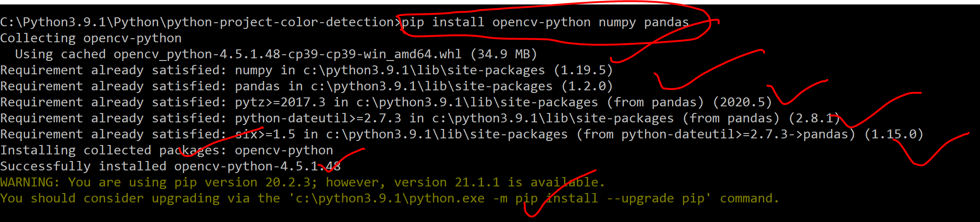This screenshot has height=222, width=980.
Task: Click the 'c:\python3.9.1\python.exe' path in the warning
Action: [390, 198]
